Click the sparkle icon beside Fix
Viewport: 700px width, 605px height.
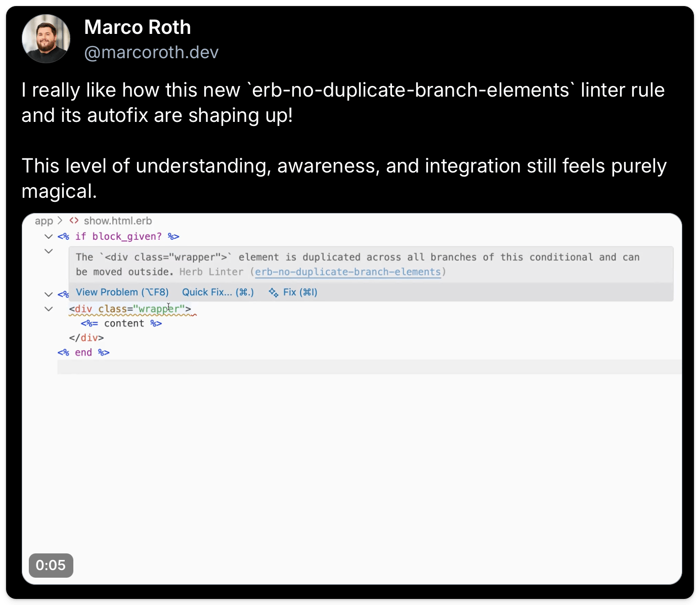click(274, 292)
